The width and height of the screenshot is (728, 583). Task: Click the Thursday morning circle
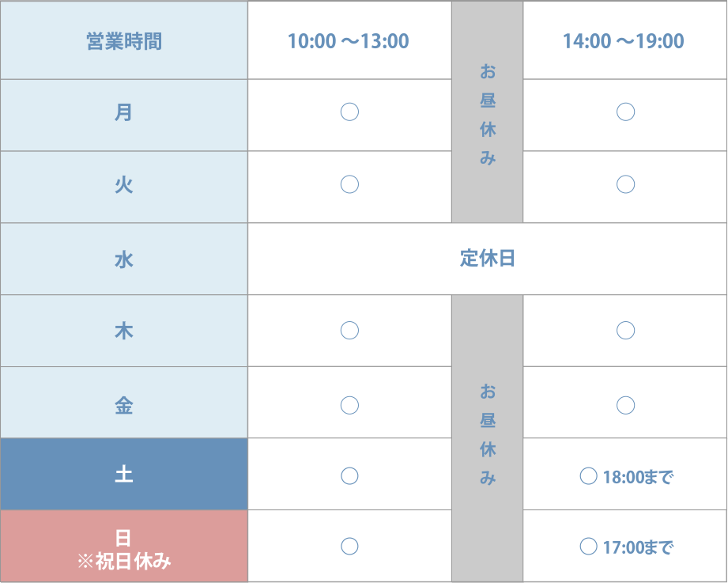(349, 331)
